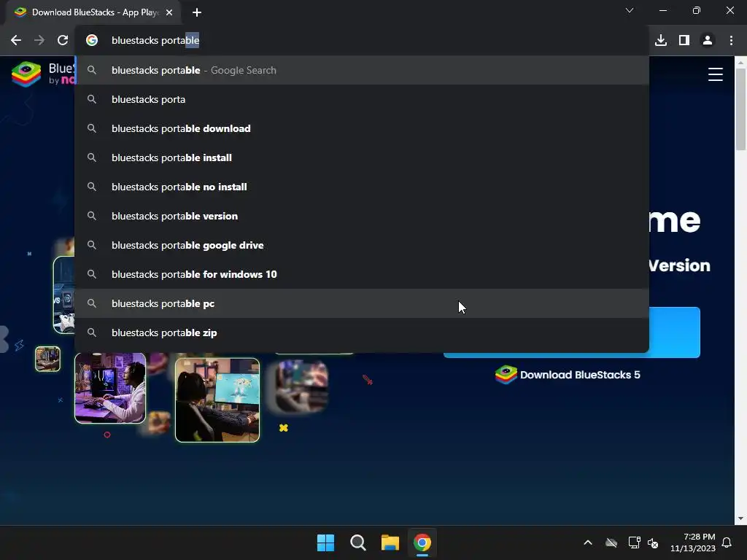This screenshot has width=747, height=560.
Task: Open the tab search chevron in title bar
Action: click(x=630, y=10)
